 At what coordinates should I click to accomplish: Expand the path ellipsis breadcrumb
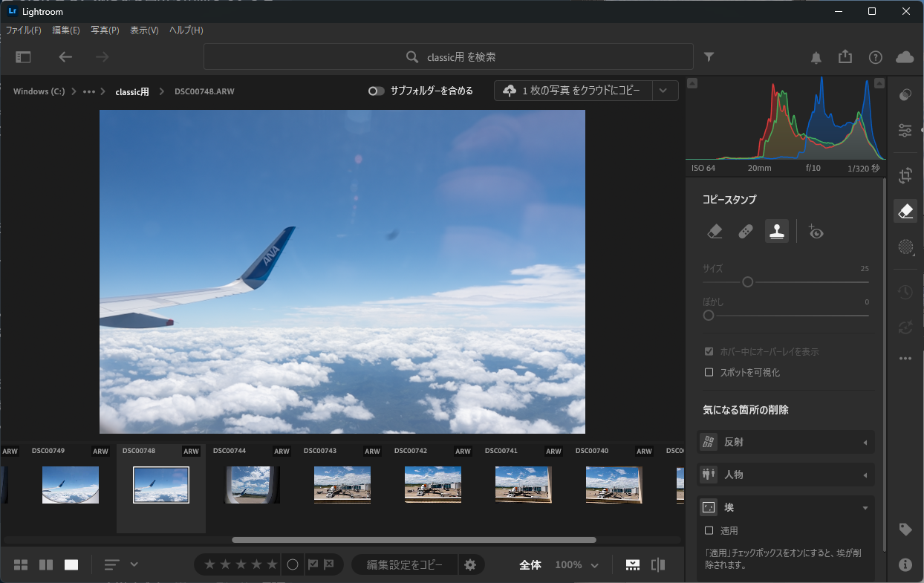[x=89, y=91]
